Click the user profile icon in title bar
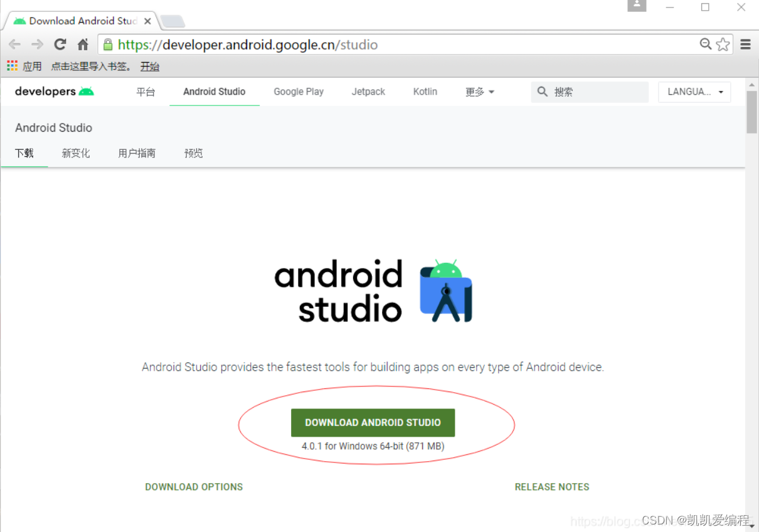Image resolution: width=759 pixels, height=532 pixels. click(637, 6)
